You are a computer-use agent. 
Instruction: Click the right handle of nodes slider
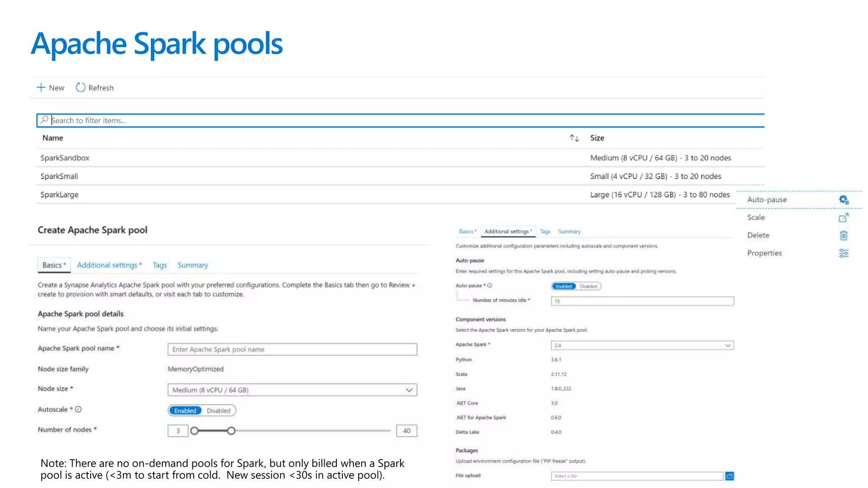pos(231,431)
